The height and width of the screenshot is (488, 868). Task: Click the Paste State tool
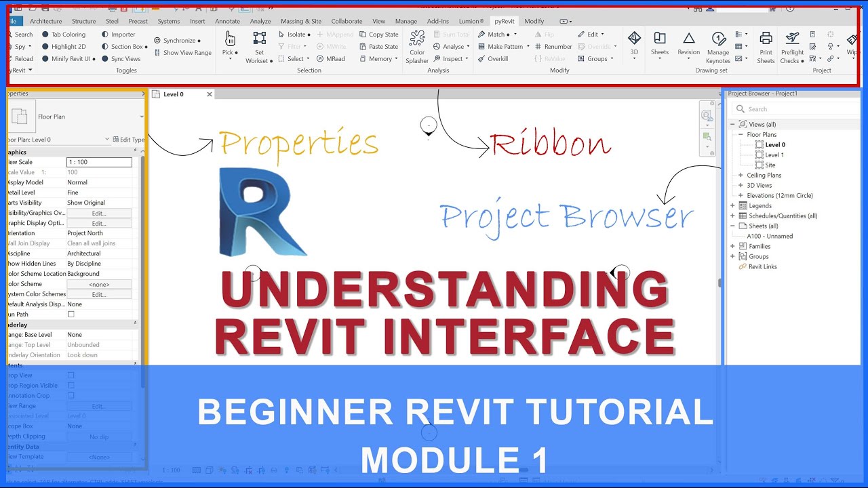coord(378,47)
